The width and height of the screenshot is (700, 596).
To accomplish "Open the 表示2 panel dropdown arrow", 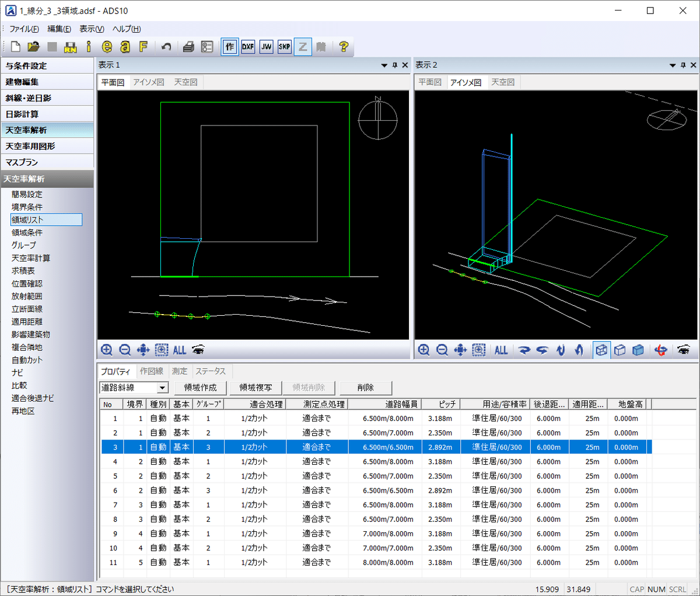I will click(673, 65).
